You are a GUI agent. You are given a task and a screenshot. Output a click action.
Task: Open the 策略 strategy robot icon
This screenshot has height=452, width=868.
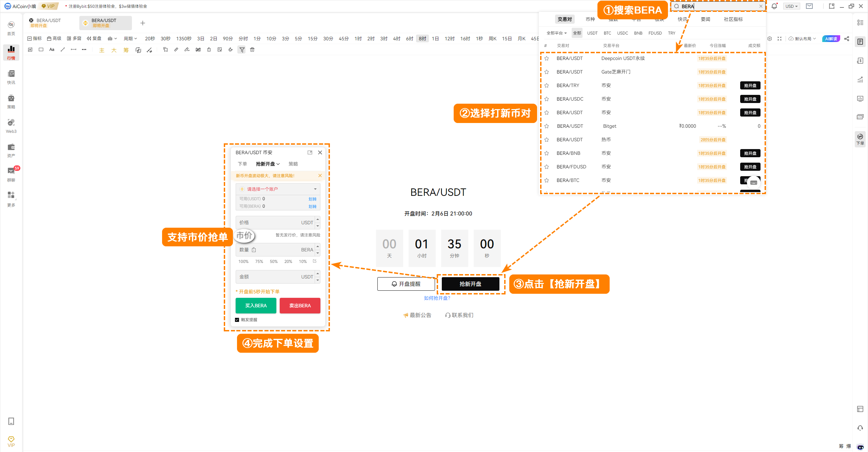(x=11, y=101)
